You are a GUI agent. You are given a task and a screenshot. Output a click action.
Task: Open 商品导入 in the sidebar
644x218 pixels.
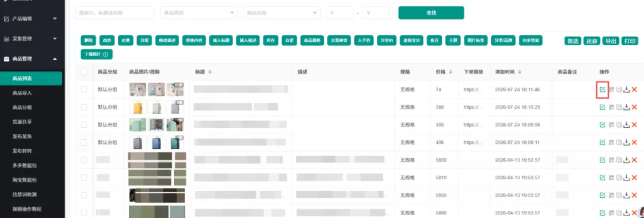(22, 93)
